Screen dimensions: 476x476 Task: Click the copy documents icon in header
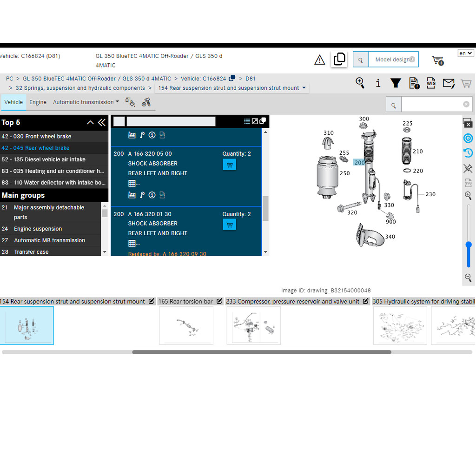point(339,59)
